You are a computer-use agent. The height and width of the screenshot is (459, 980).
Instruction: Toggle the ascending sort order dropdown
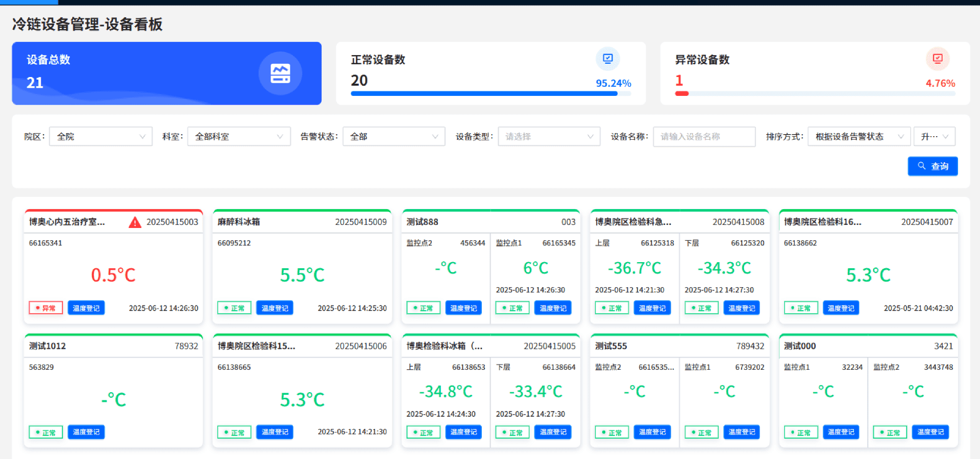click(x=934, y=137)
